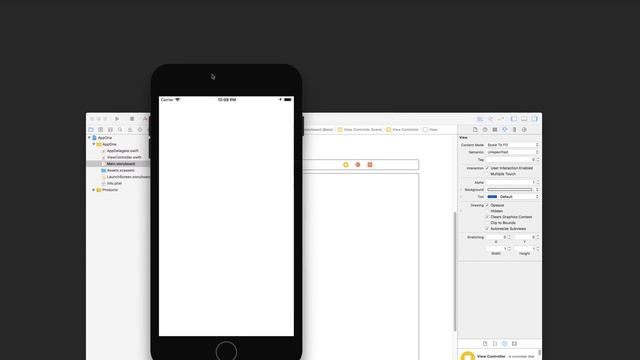Open the Connections inspector icon
Image resolution: width=640 pixels, height=360 pixels.
(524, 130)
